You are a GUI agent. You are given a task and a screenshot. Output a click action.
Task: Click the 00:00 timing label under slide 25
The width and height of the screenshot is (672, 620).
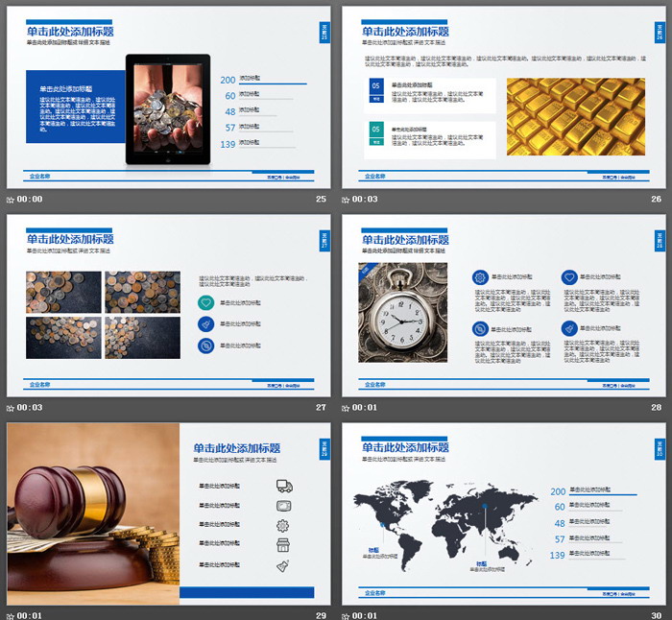[30, 200]
